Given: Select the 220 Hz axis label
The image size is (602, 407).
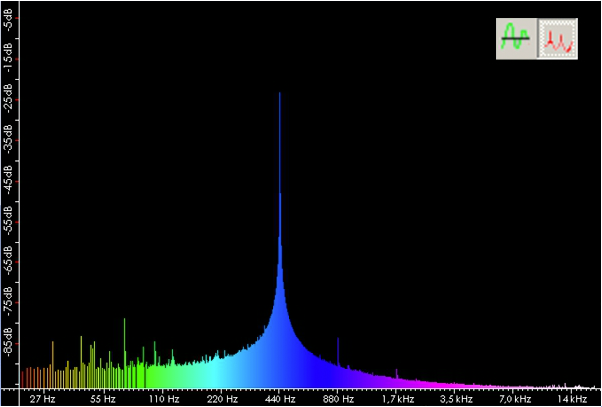Looking at the screenshot, I should pyautogui.click(x=222, y=399).
